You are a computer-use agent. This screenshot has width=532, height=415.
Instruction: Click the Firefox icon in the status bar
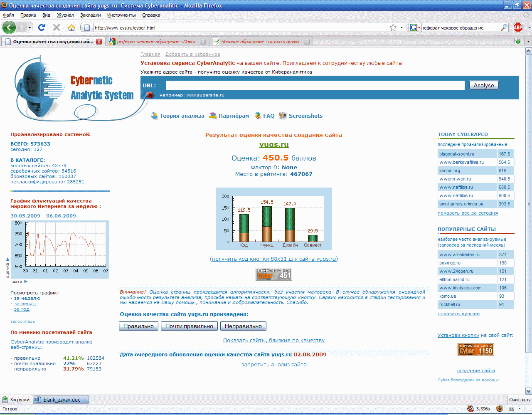pos(500,409)
